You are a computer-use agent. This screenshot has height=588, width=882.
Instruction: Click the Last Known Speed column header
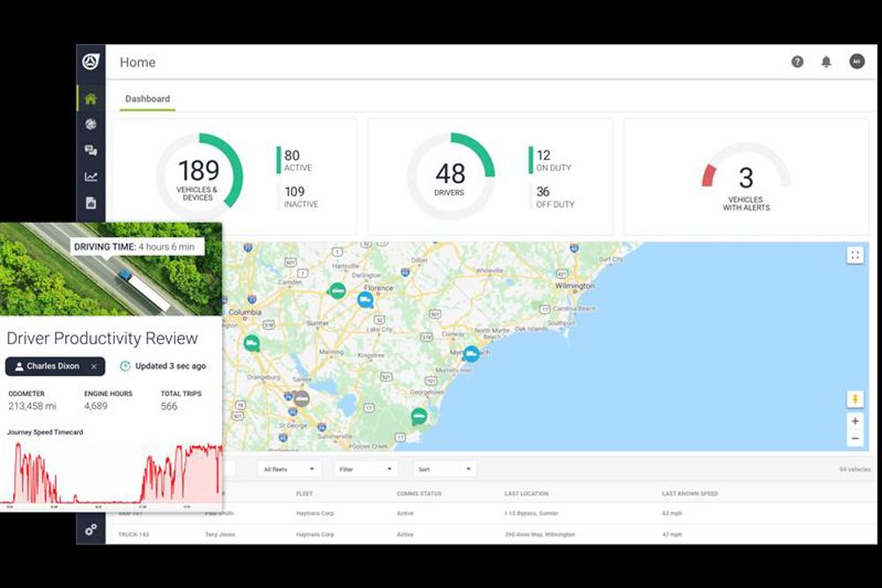tap(689, 494)
